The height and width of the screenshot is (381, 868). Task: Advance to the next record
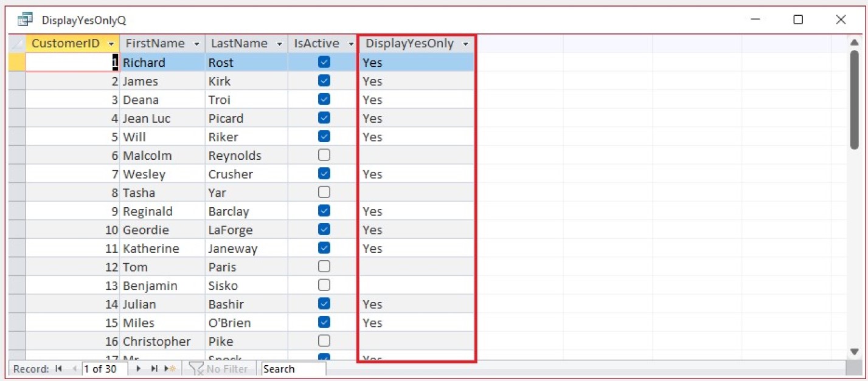[x=137, y=368]
